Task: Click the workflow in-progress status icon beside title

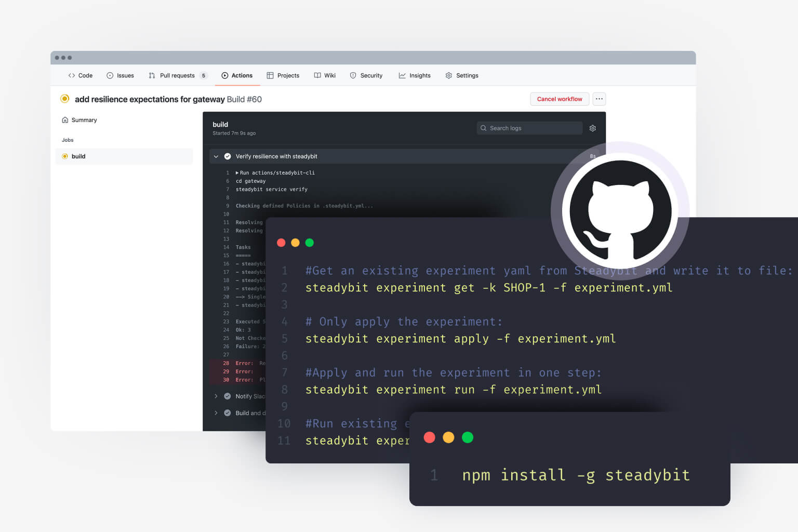Action: click(65, 99)
